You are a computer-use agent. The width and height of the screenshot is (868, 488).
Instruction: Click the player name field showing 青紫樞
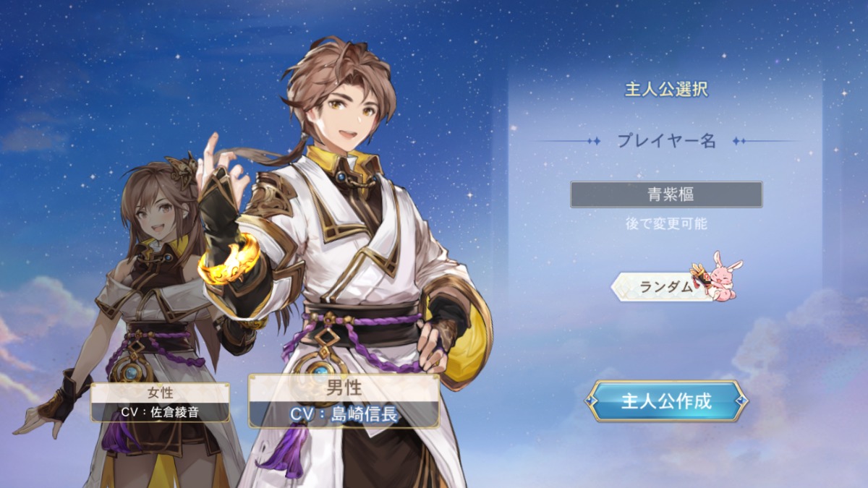666,194
